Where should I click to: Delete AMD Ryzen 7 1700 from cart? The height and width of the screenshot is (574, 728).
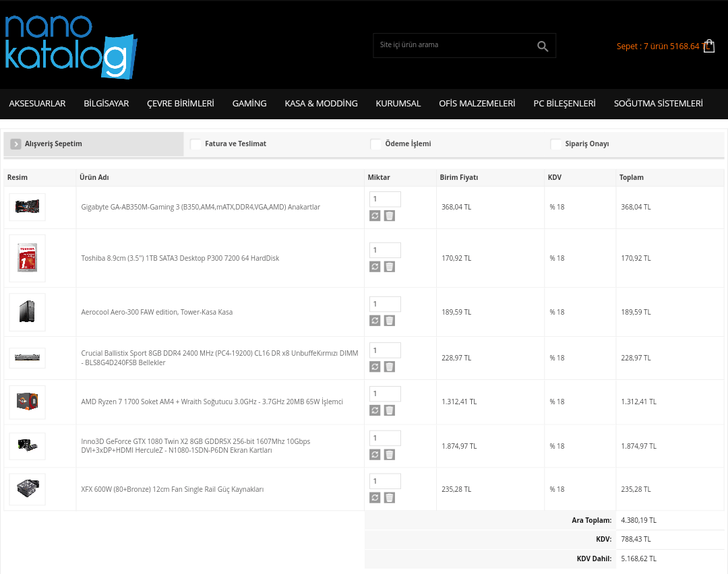[390, 411]
